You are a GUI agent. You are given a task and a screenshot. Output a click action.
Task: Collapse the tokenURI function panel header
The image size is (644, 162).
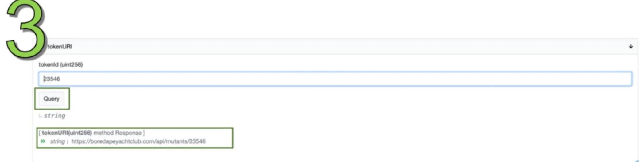coord(335,47)
